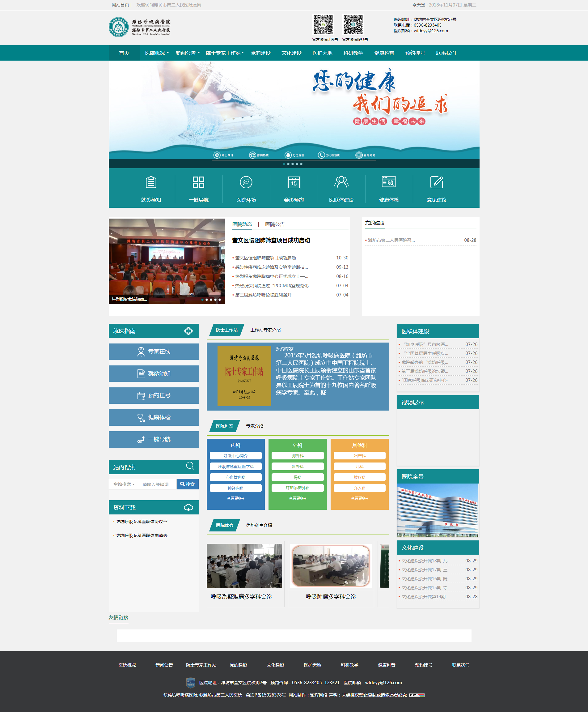Click the official WeChat subscription QR code
This screenshot has width=588, height=712.
point(323,24)
